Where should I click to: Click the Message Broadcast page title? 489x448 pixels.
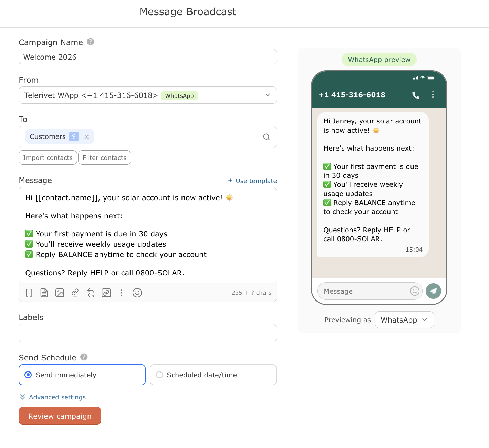click(188, 12)
